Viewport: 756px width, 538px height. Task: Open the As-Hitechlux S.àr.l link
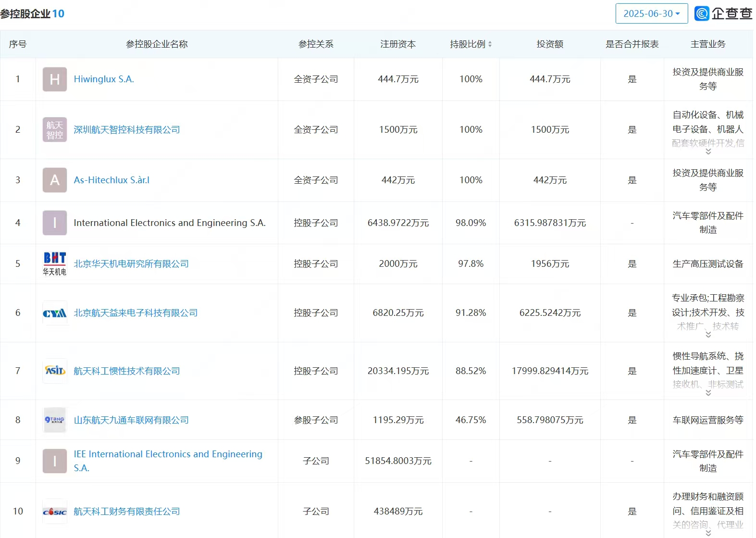pyautogui.click(x=112, y=180)
